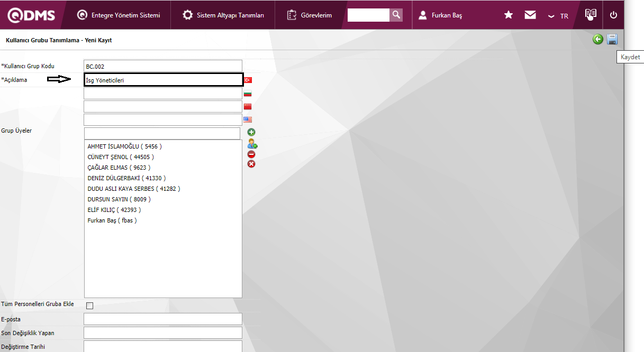Remove member with red minus icon
The height and width of the screenshot is (352, 644).
point(251,154)
